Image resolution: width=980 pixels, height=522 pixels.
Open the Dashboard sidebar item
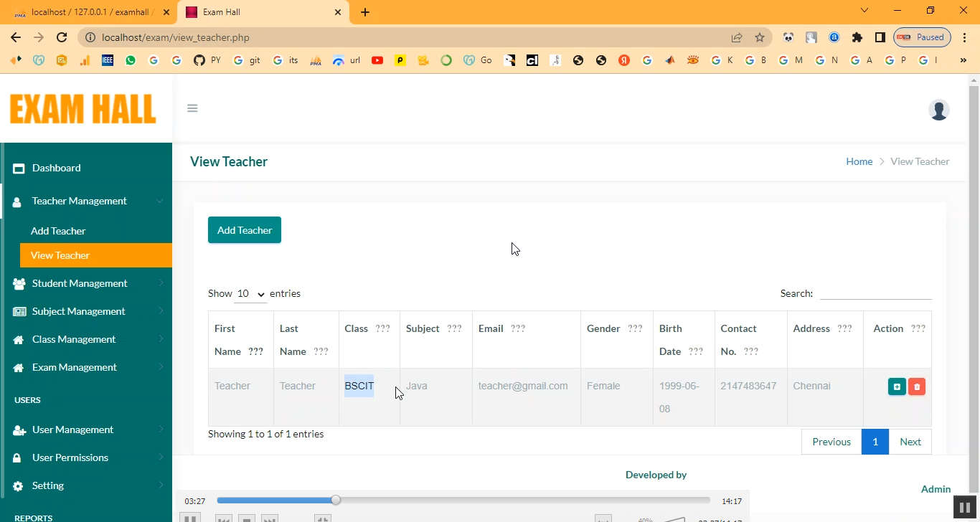[56, 168]
